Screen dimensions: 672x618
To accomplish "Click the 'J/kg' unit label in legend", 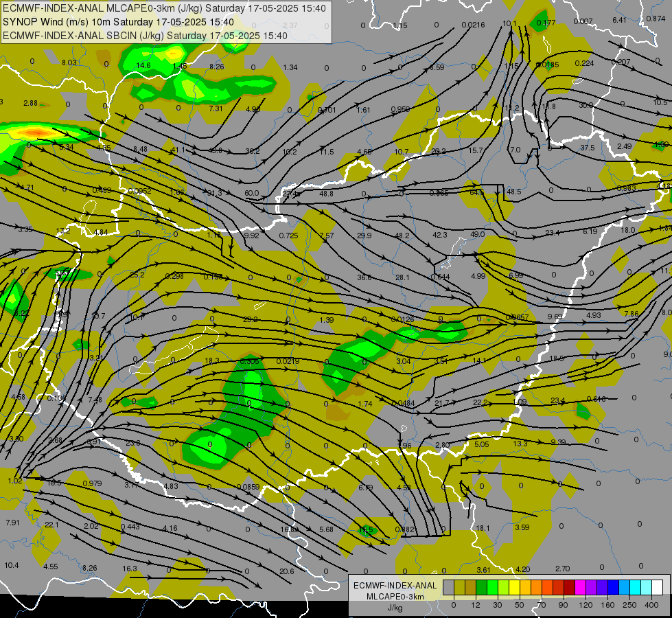I will [395, 607].
